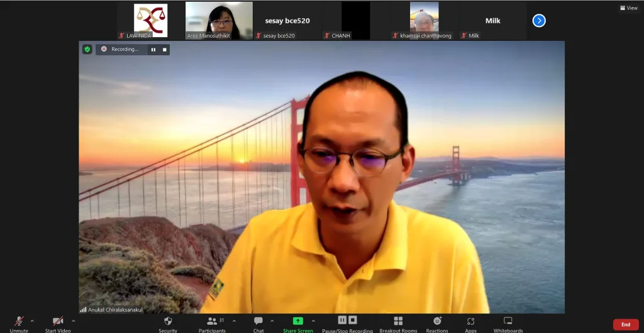
Task: Expand audio options arrow next to Unmute
Action: [33, 321]
